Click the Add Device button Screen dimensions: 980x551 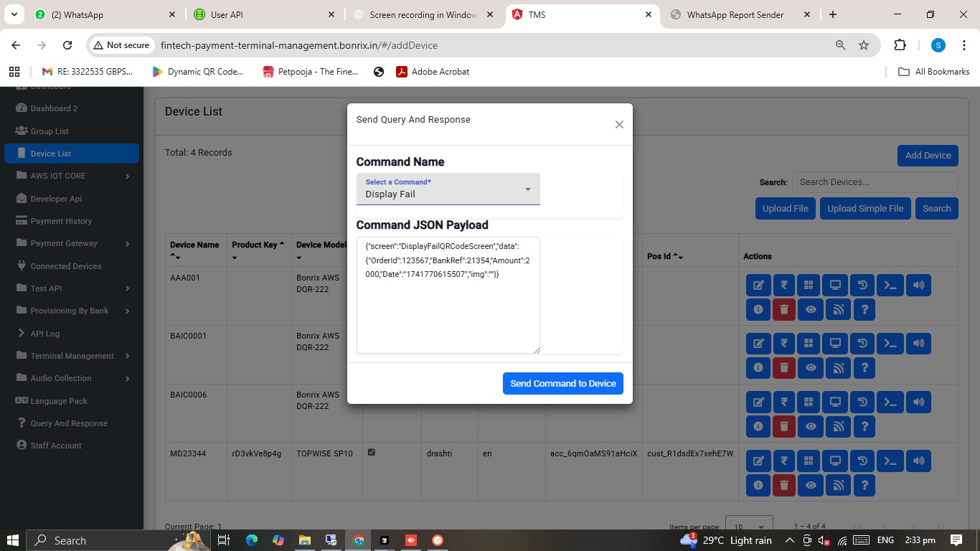coord(927,156)
